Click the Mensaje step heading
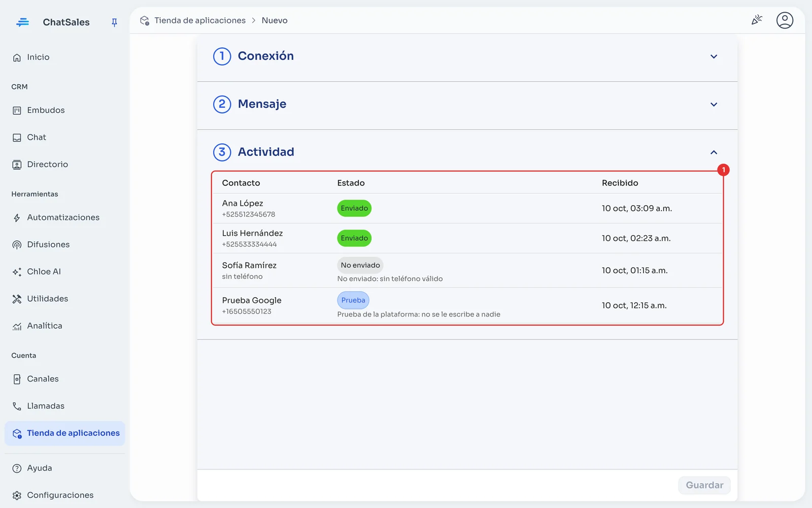812x508 pixels. tap(262, 104)
